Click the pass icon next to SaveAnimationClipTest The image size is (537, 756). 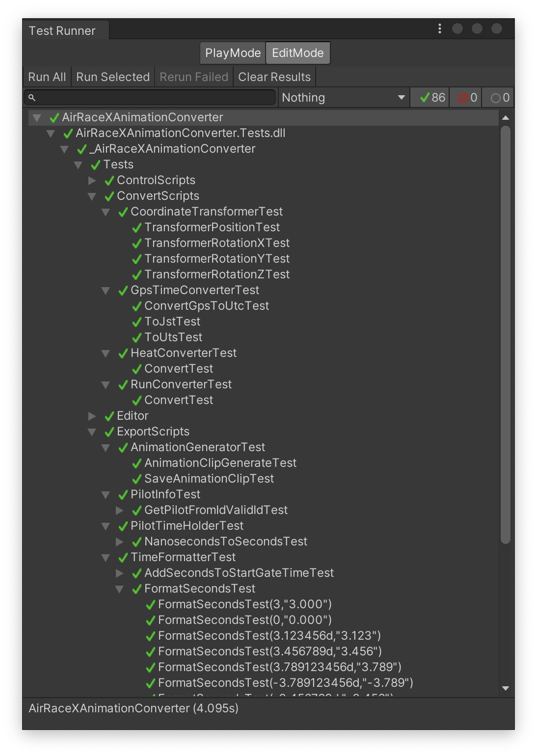tap(137, 479)
